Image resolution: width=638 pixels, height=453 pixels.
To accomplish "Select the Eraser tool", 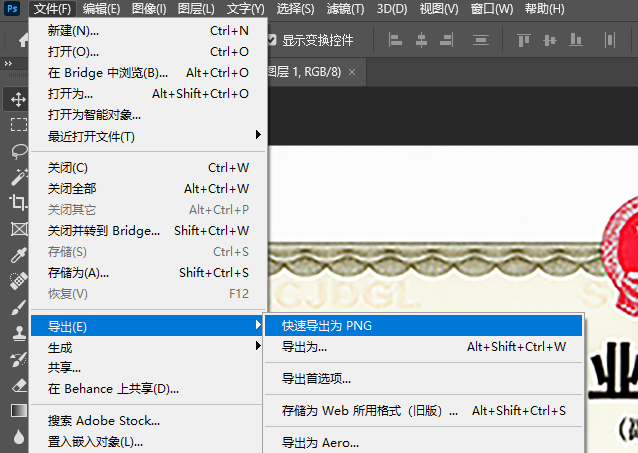I will click(19, 385).
